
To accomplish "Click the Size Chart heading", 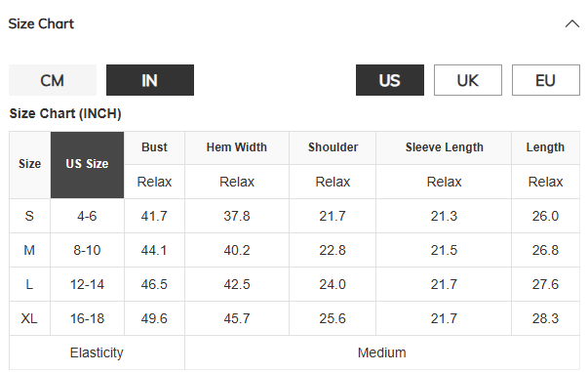I will pos(41,24).
